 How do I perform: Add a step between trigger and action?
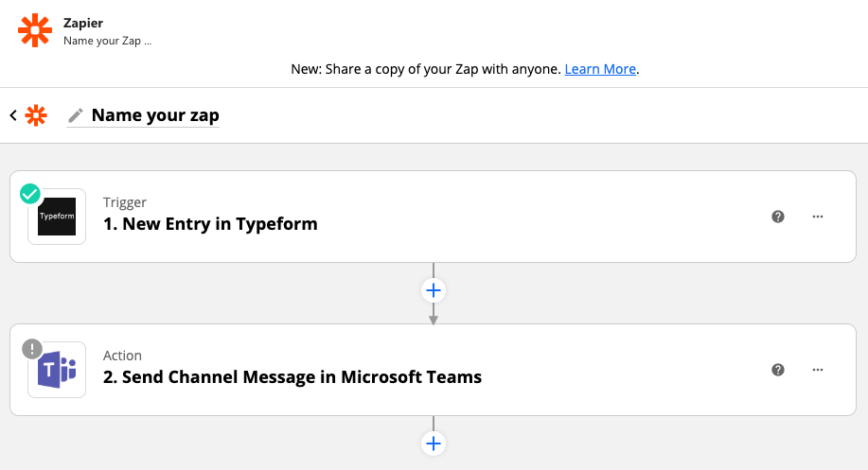[434, 291]
